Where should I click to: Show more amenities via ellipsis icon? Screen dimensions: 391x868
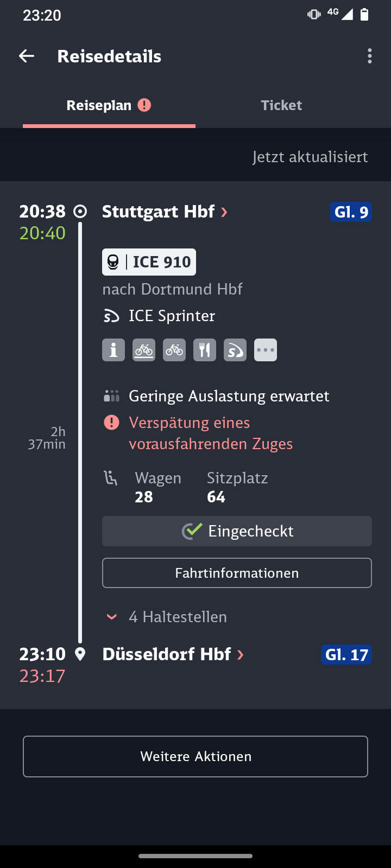pos(266,350)
